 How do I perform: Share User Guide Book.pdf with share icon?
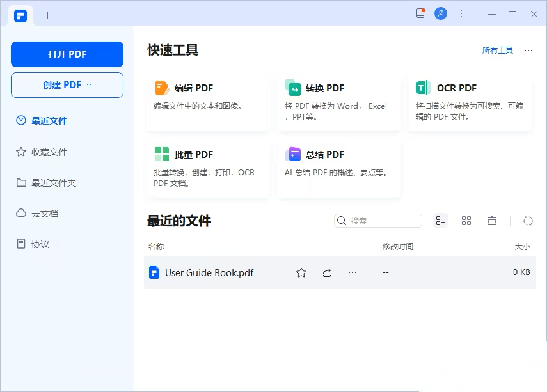[x=327, y=273]
